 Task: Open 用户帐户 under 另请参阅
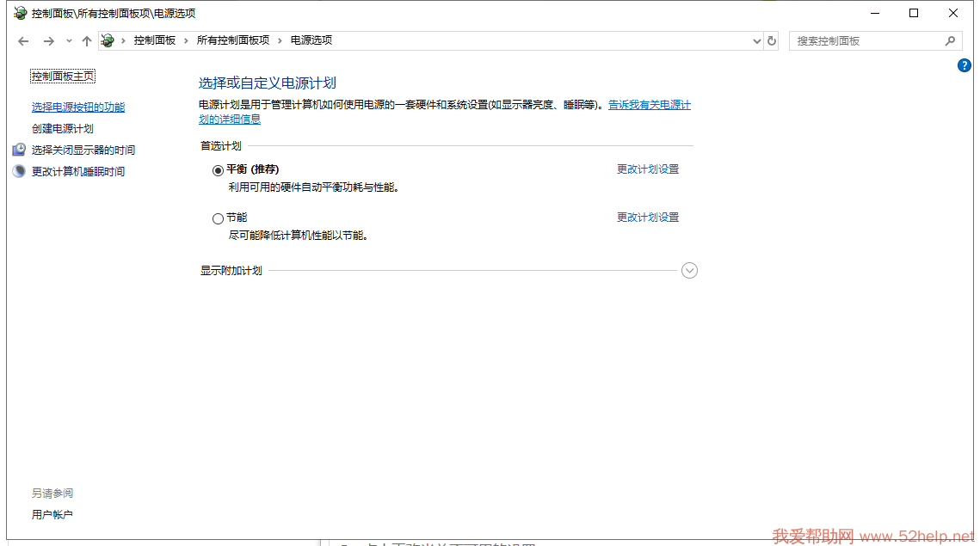52,515
